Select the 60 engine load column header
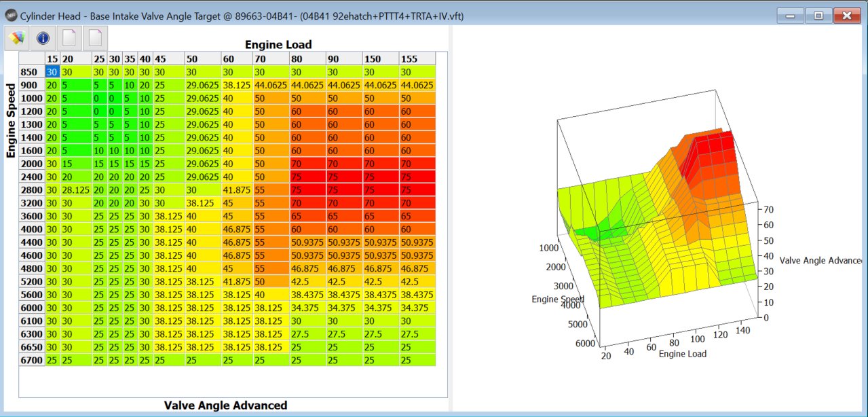The width and height of the screenshot is (868, 417). [x=238, y=59]
